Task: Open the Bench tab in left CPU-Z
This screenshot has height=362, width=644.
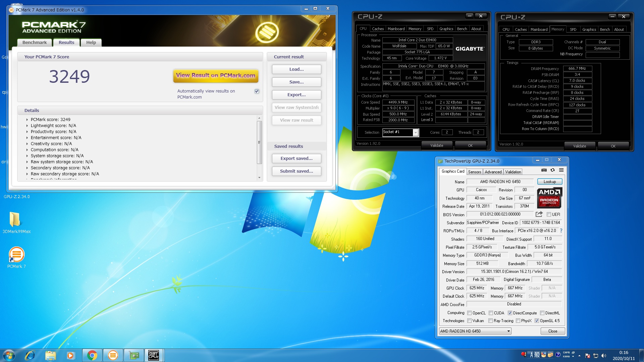Action: pyautogui.click(x=462, y=29)
